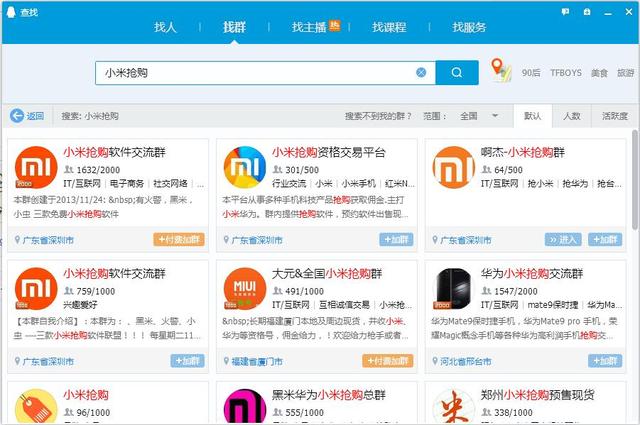
Task: Open avatar of first 小米抢购软件交流群 (1632/2000)
Action: [x=36, y=167]
